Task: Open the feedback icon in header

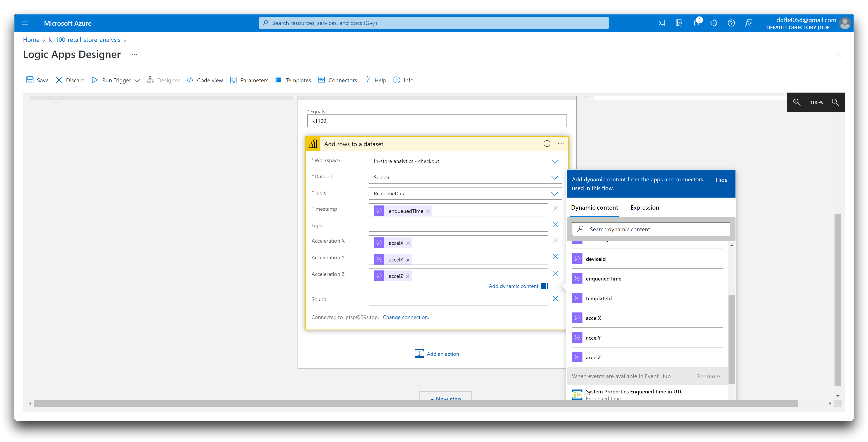Action: click(x=749, y=23)
